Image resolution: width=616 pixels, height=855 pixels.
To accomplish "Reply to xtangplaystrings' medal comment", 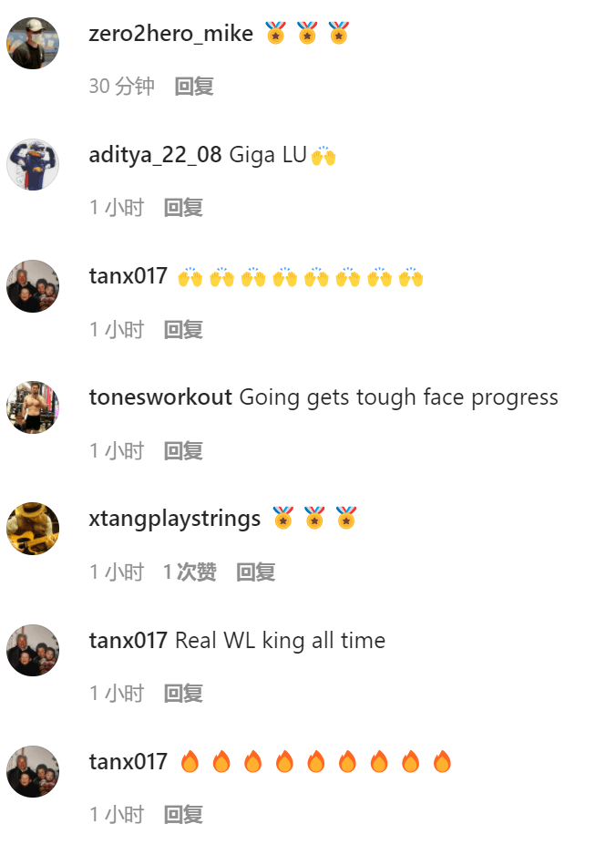I will pos(256,572).
